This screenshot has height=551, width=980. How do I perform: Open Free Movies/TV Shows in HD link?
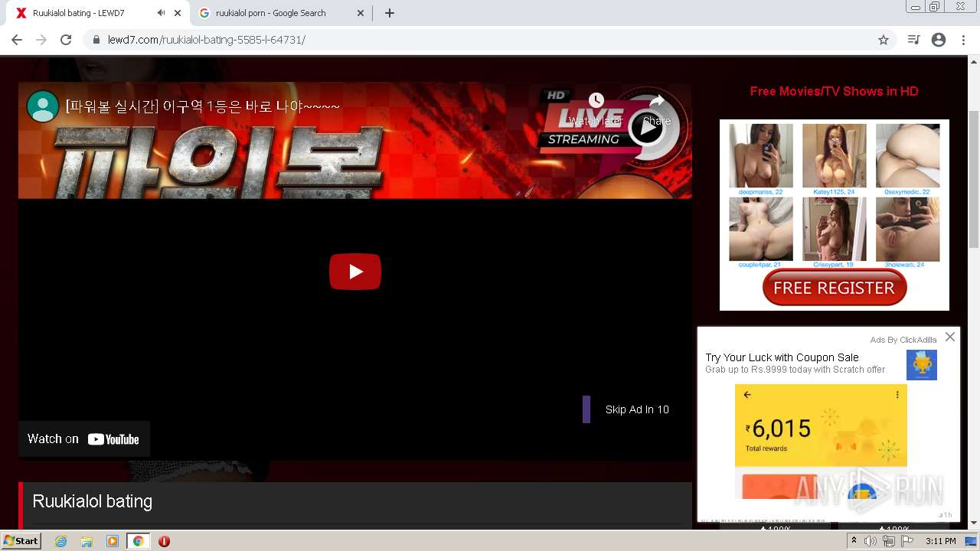(x=834, y=91)
